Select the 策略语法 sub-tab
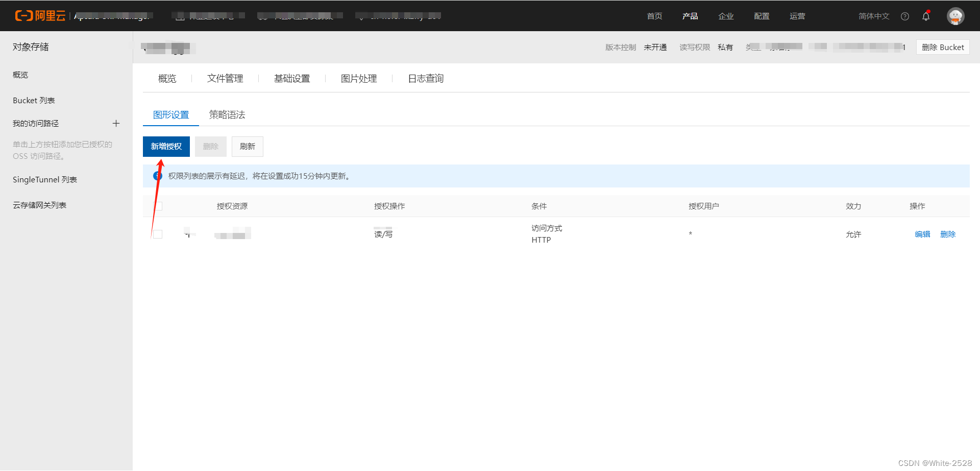 227,115
